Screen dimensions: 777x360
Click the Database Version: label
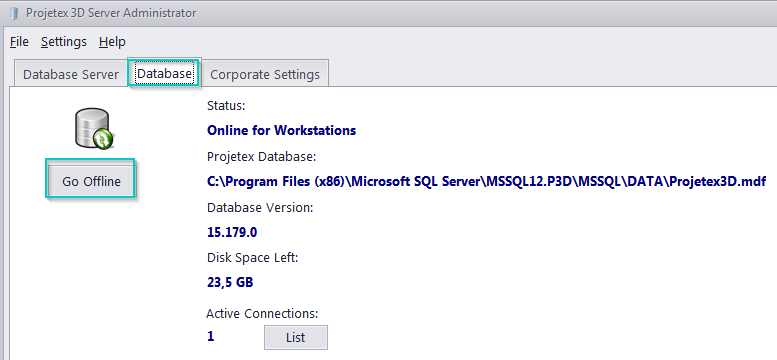pyautogui.click(x=260, y=208)
